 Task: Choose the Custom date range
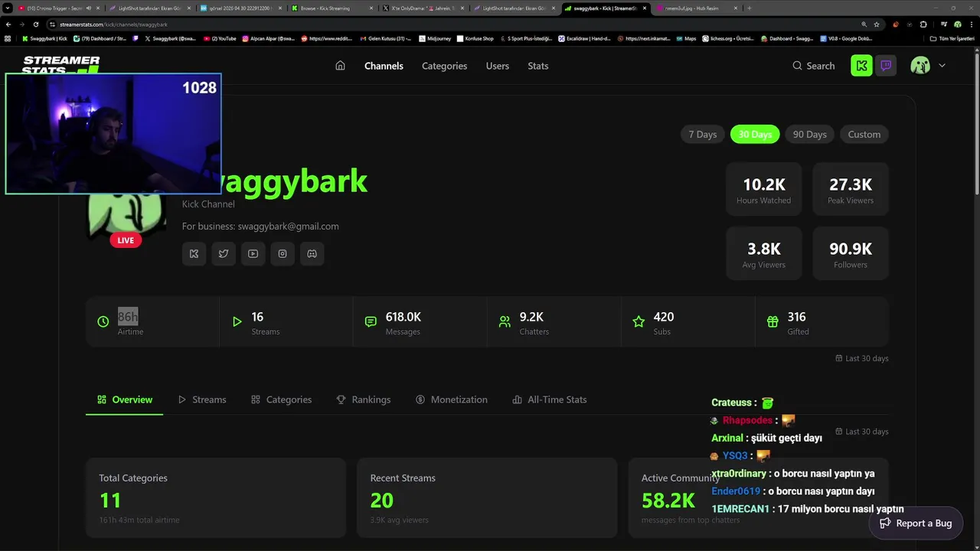864,135
